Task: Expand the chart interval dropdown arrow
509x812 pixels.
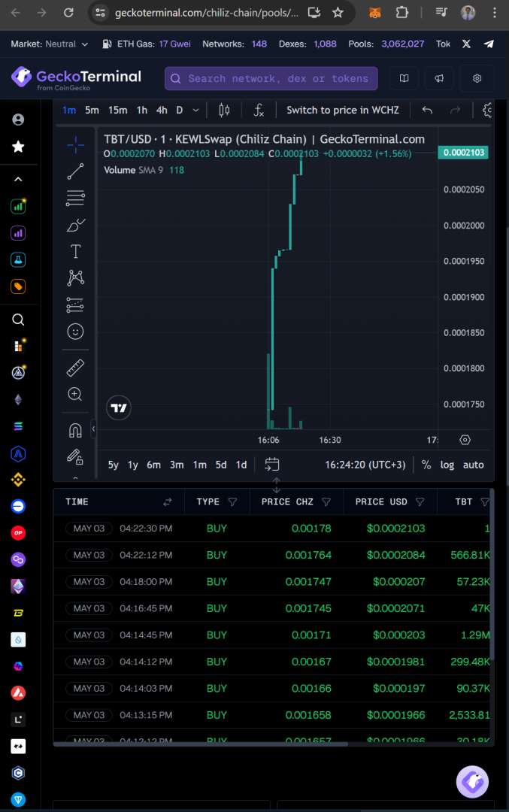Action: tap(196, 111)
